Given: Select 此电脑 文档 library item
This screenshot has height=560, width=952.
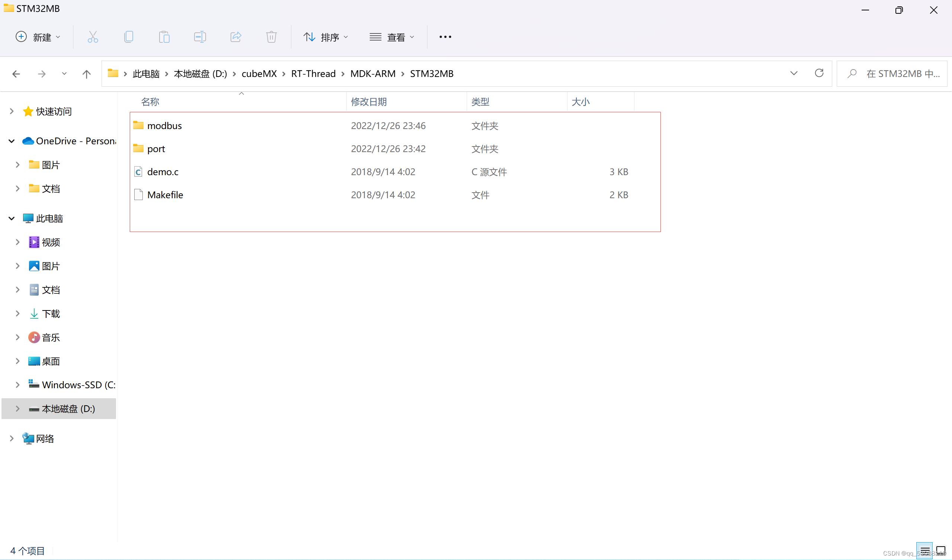Looking at the screenshot, I should coord(51,290).
